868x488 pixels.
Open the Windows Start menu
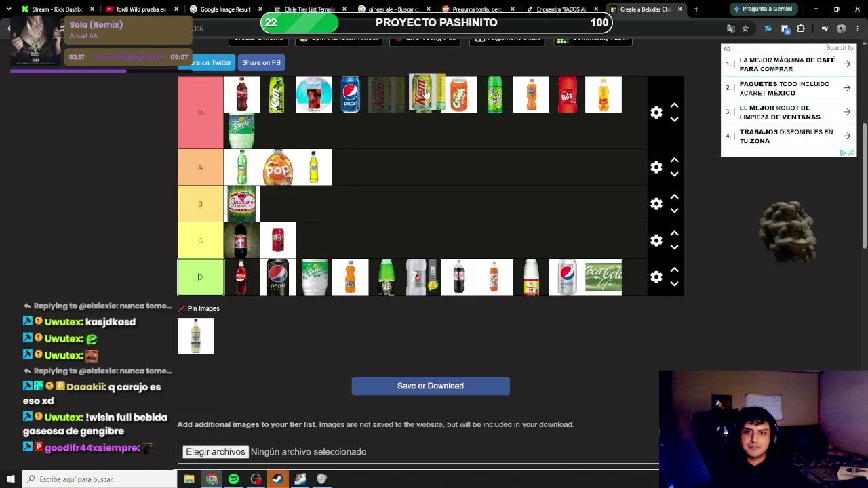10,479
